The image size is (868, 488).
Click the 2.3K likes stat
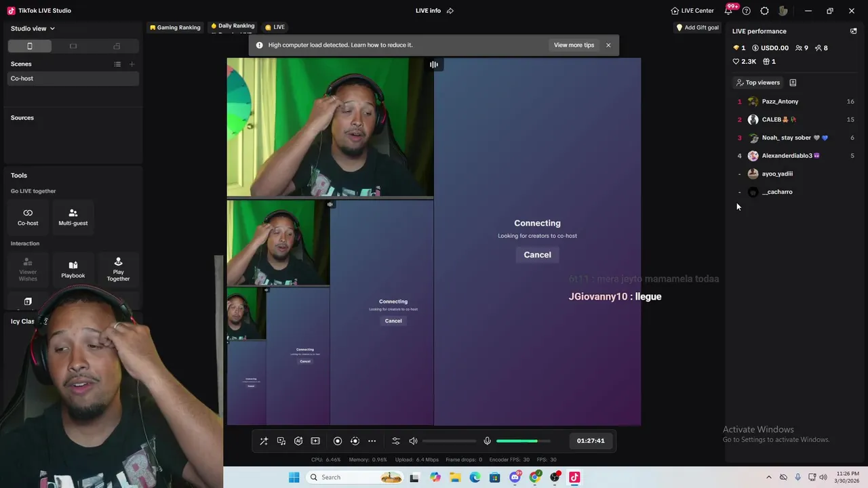click(745, 62)
